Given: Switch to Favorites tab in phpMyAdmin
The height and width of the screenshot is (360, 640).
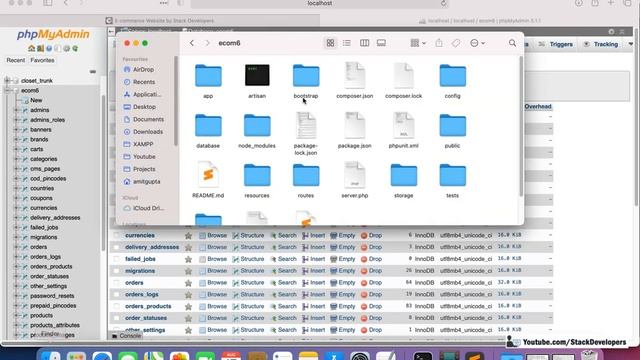Looking at the screenshot, I should [x=42, y=60].
